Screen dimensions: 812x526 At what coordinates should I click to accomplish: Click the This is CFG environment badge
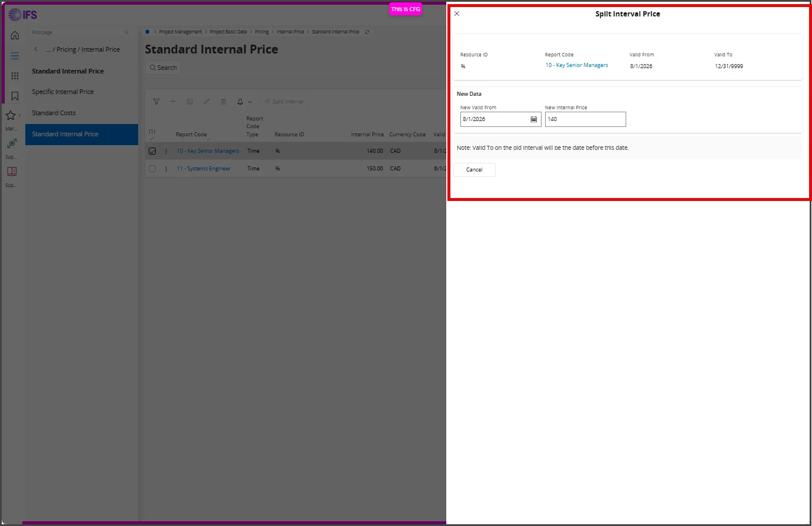click(x=406, y=9)
